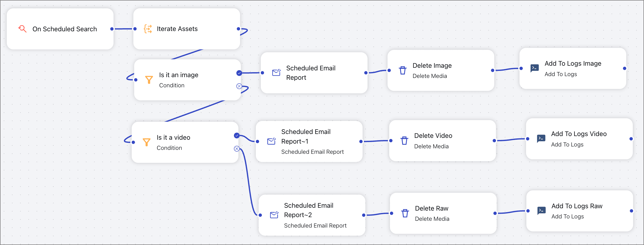Click the input port of Add To Logs Raw
Image resolution: width=644 pixels, height=245 pixels.
(528, 211)
